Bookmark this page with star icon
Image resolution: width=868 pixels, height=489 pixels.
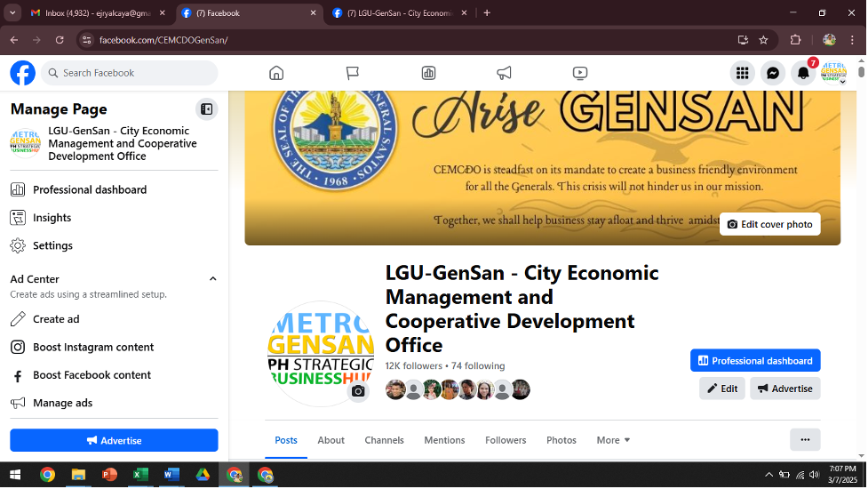(763, 40)
